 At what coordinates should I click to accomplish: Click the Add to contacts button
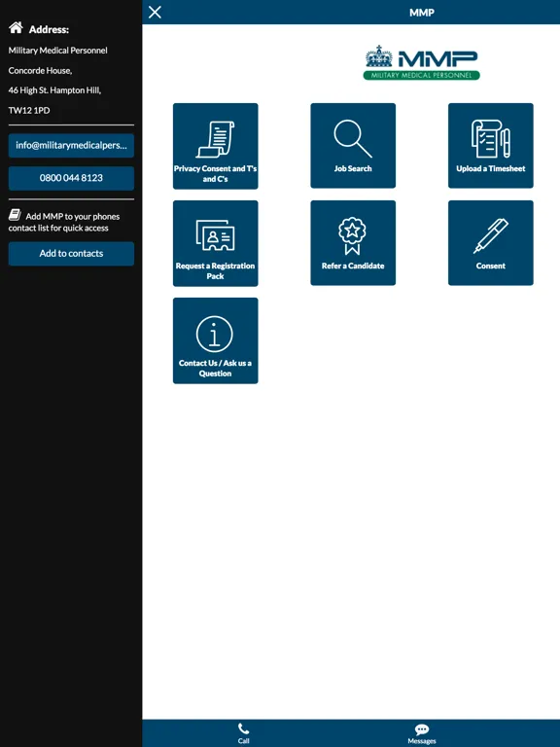tap(71, 254)
